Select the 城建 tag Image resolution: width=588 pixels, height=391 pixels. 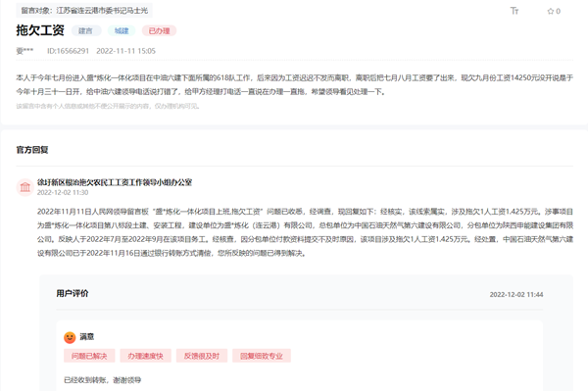click(122, 30)
